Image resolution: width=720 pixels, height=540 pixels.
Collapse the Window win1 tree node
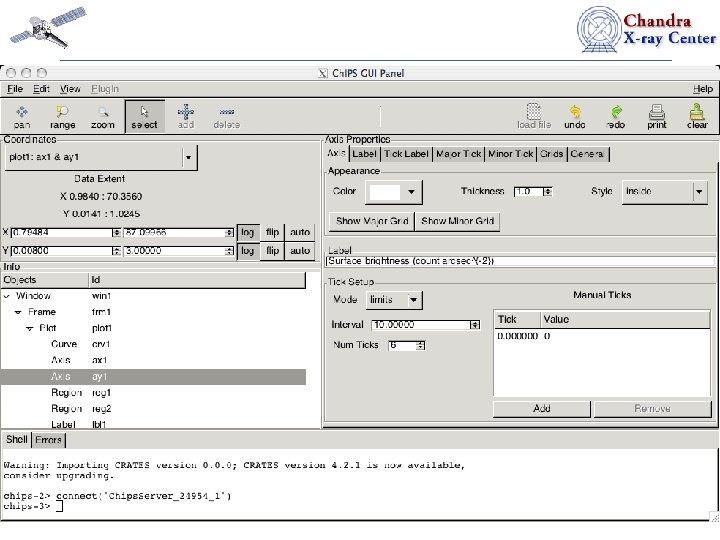(x=7, y=296)
